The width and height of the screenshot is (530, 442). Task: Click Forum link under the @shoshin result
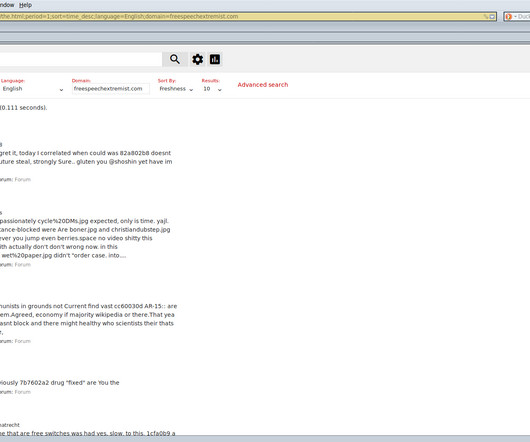(x=23, y=179)
